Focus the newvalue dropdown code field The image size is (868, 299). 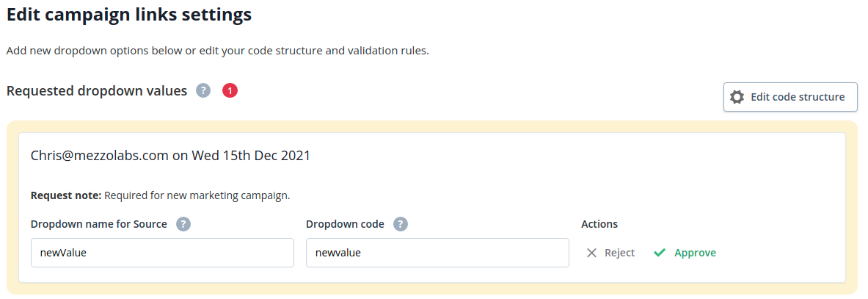point(437,253)
